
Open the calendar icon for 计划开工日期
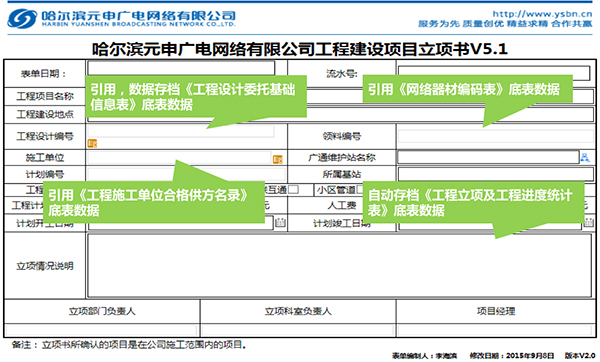tap(280, 222)
